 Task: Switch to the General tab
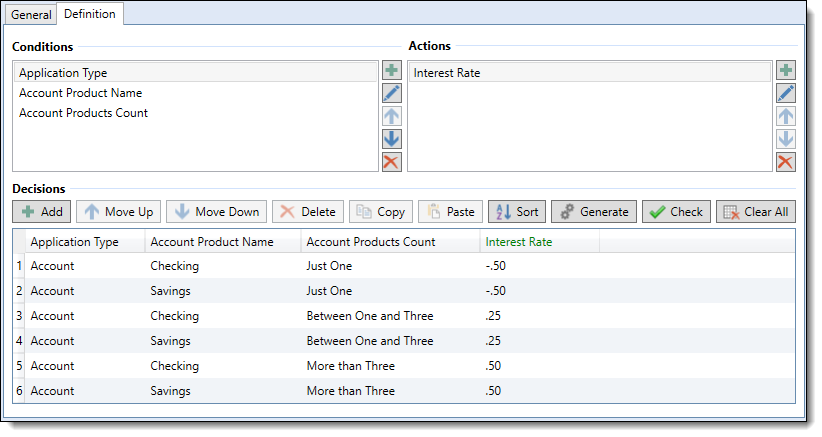point(31,15)
